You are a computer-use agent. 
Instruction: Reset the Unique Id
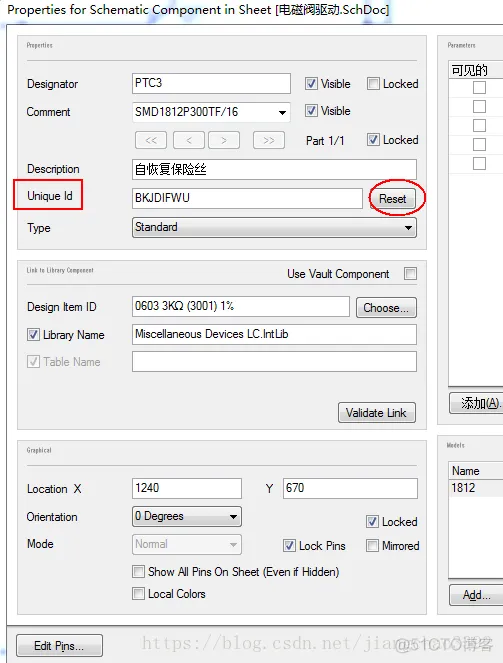click(392, 199)
